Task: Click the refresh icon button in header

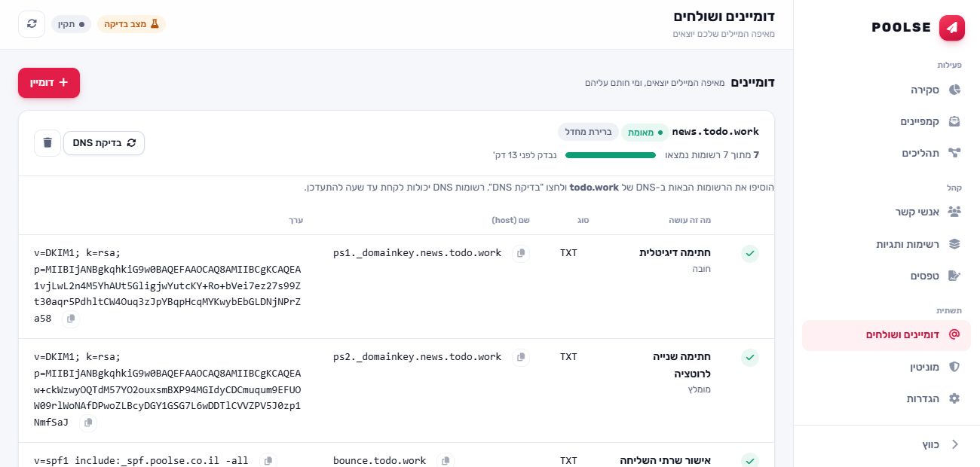Action: 32,24
